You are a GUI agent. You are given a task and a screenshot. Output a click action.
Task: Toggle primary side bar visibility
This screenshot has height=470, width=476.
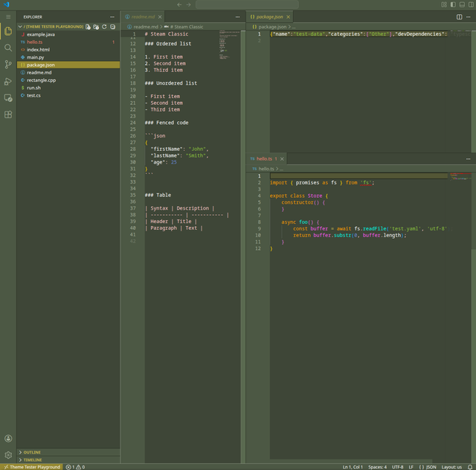(453, 4)
